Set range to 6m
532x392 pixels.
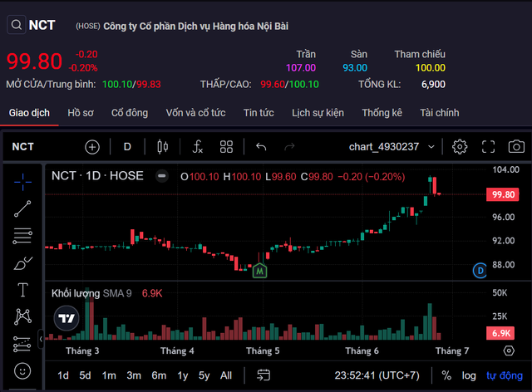click(x=159, y=375)
